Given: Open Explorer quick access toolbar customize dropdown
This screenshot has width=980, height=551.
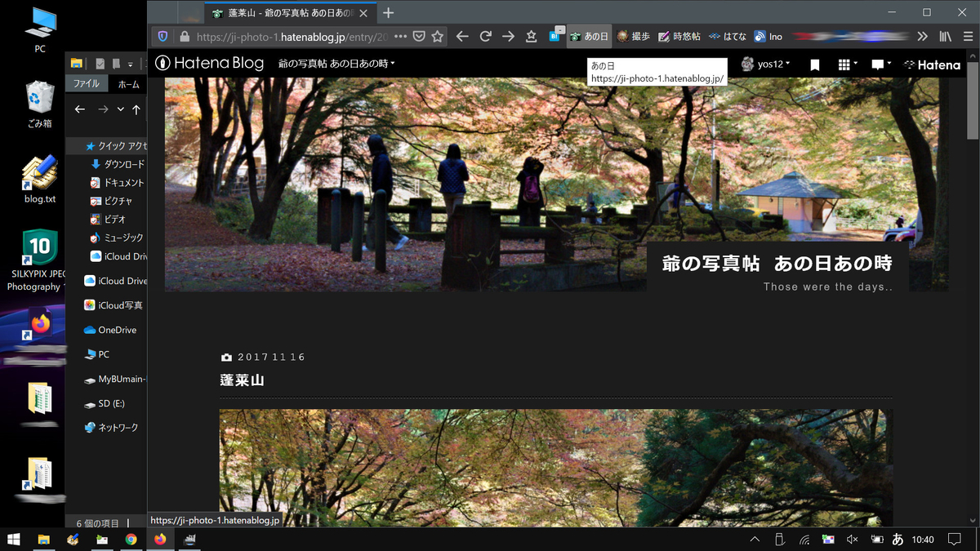Looking at the screenshot, I should coord(130,64).
